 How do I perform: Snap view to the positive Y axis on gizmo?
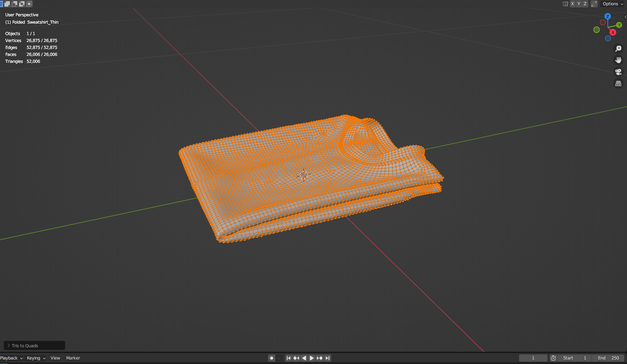point(619,25)
